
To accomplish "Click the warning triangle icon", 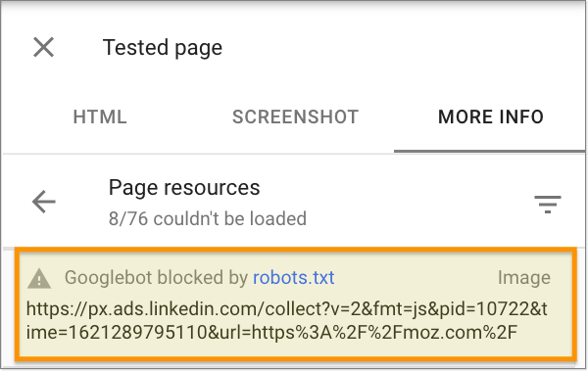I will click(x=39, y=279).
